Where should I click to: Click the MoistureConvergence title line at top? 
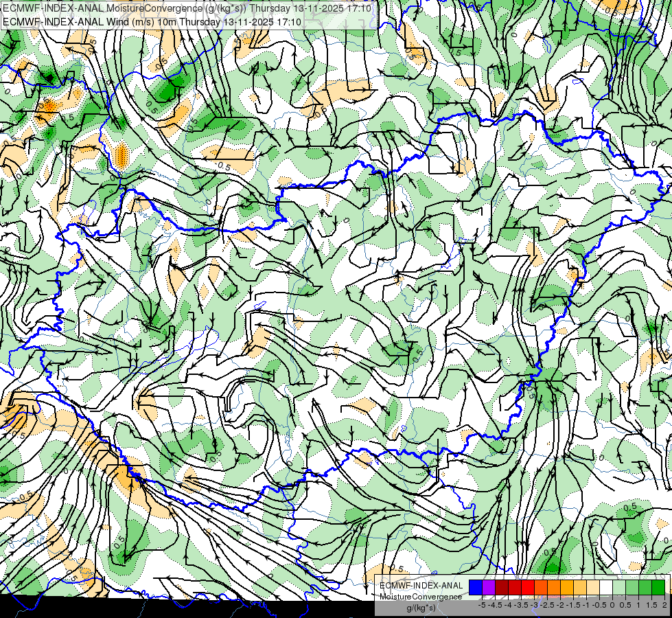click(187, 8)
